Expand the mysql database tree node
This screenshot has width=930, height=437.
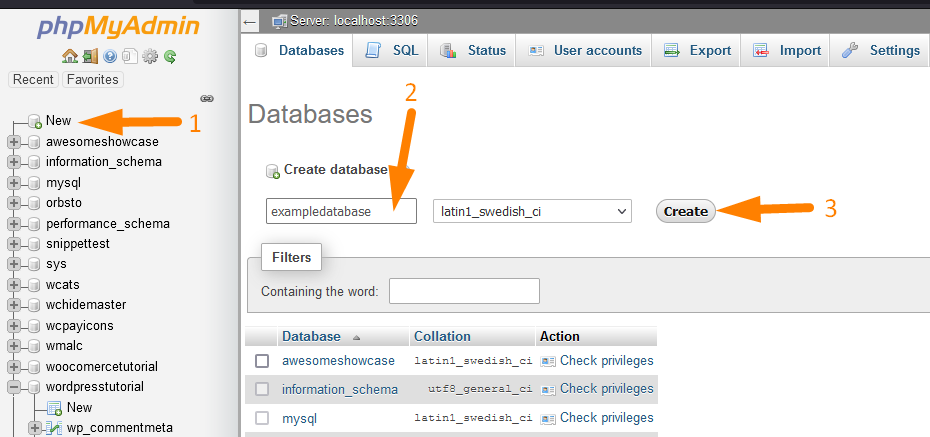[x=14, y=183]
